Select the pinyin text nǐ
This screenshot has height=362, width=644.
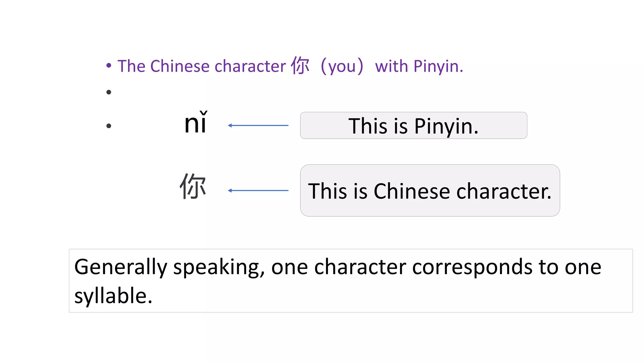(196, 123)
